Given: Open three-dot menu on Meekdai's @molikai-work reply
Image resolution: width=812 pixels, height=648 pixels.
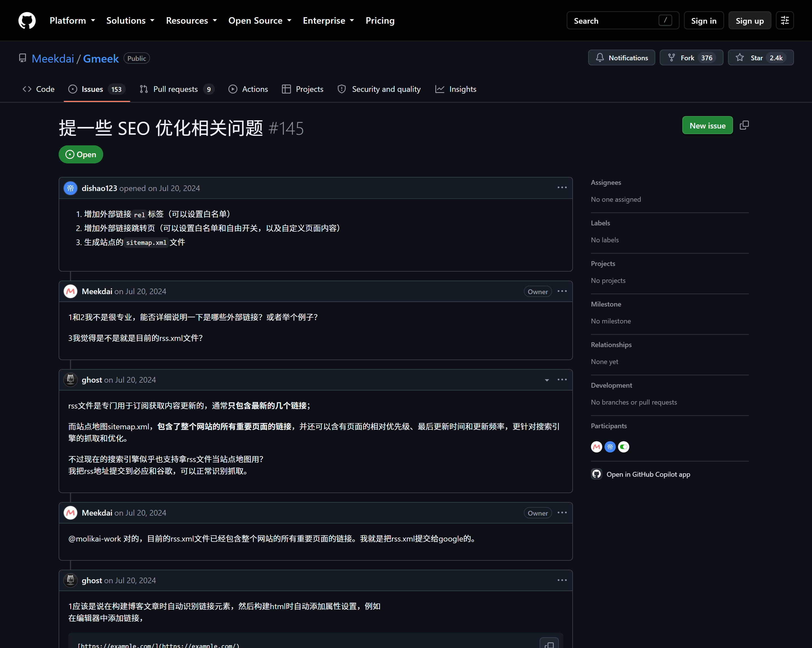Looking at the screenshot, I should [562, 512].
